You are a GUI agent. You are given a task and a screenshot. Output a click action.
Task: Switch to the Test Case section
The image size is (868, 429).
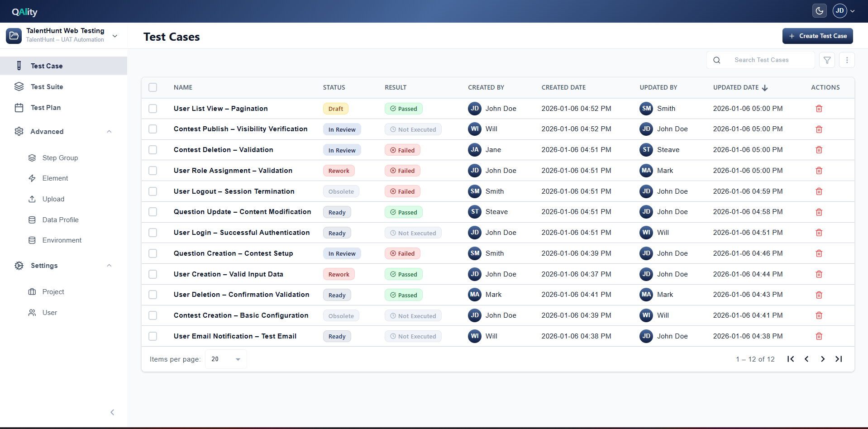coord(47,66)
